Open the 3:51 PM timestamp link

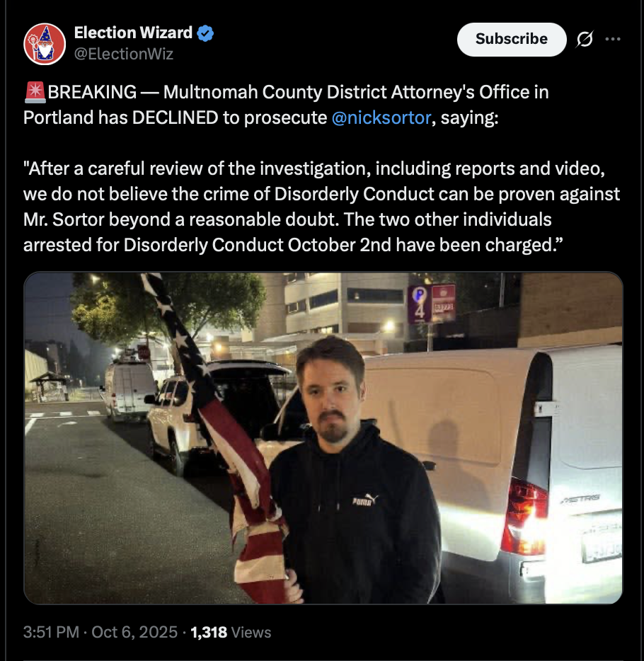51,632
